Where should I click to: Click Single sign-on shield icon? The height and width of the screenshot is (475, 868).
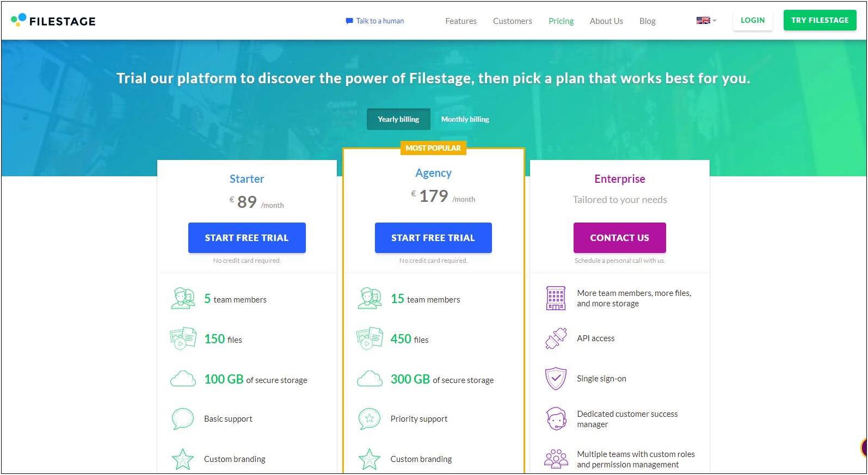click(556, 379)
